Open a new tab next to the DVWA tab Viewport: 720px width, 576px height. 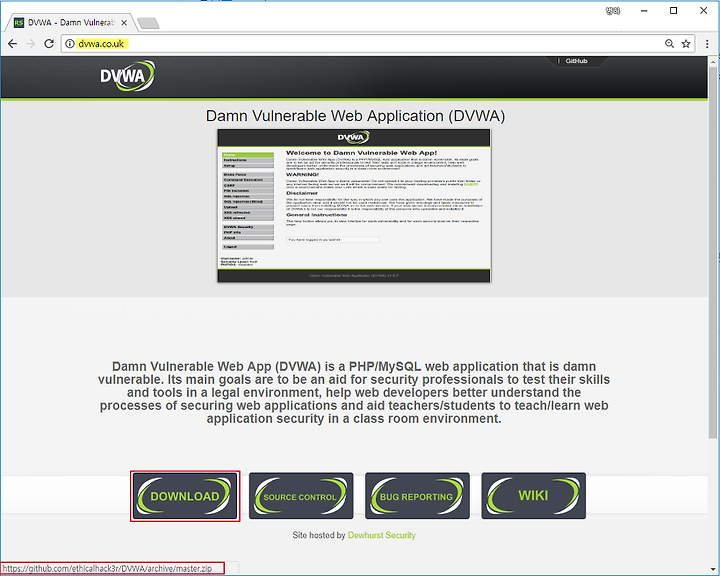click(148, 23)
